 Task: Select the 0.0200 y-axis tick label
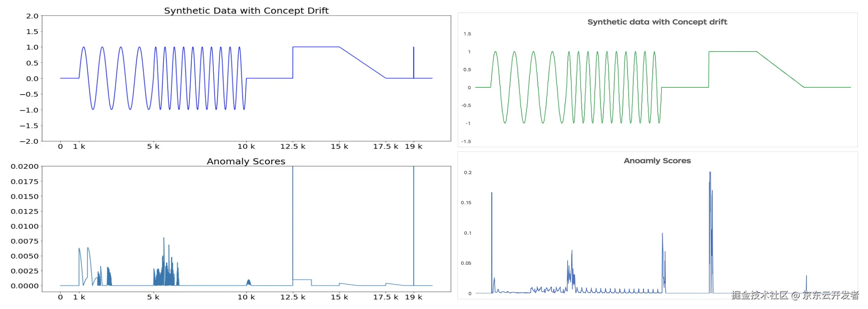click(x=25, y=166)
